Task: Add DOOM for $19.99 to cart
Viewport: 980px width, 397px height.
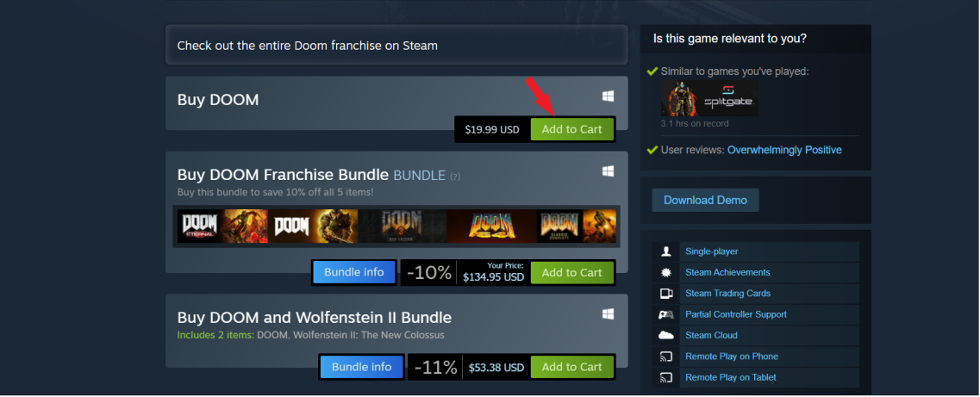Action: (x=571, y=129)
